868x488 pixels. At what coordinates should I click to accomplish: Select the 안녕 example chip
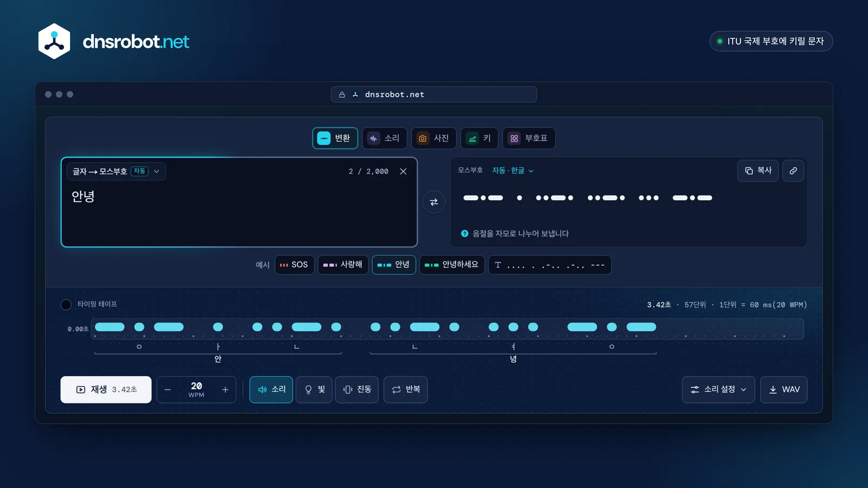pos(394,265)
